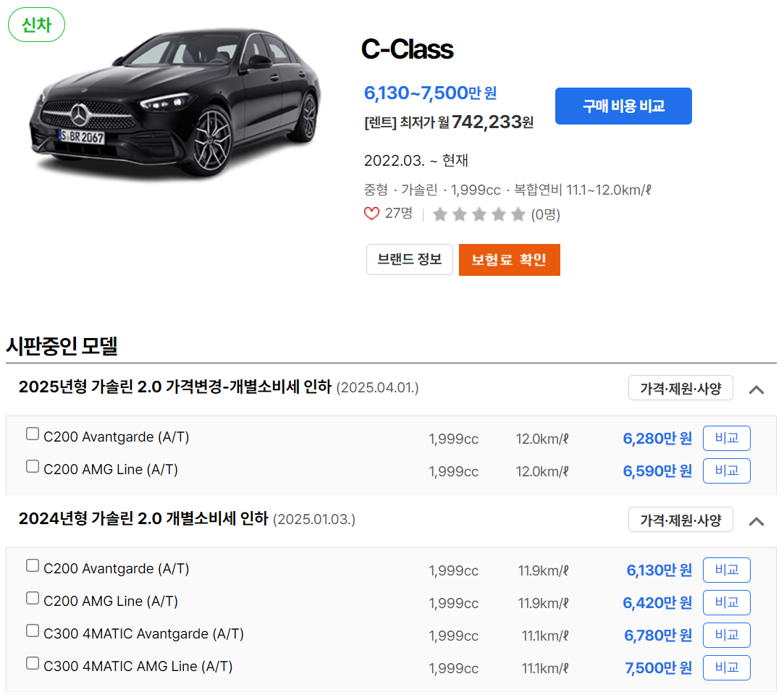Click the C300 4MATIC Avantgarde (A/T) name

pos(143,634)
